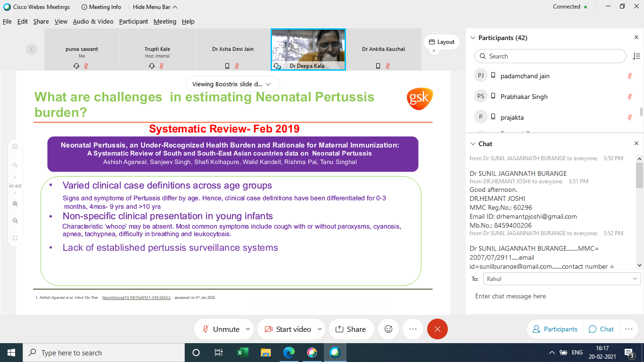Open Excel from the taskbar
Image resolution: width=644 pixels, height=362 pixels.
tap(242, 353)
